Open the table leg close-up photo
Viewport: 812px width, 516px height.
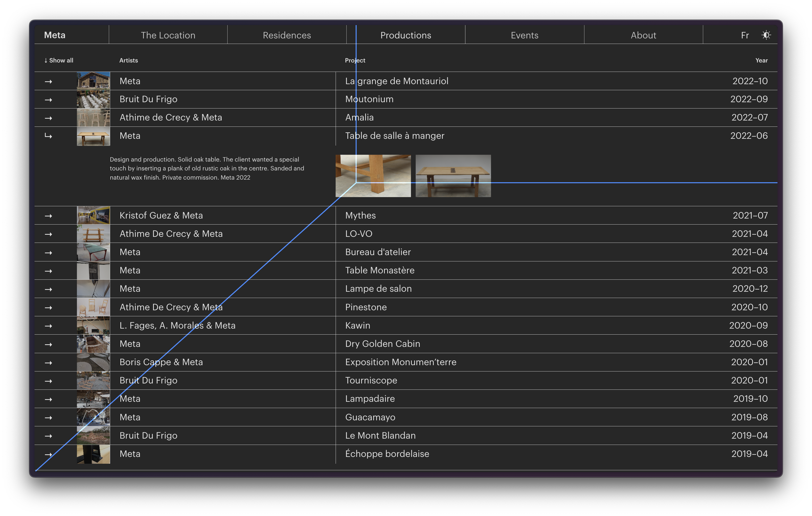click(373, 176)
